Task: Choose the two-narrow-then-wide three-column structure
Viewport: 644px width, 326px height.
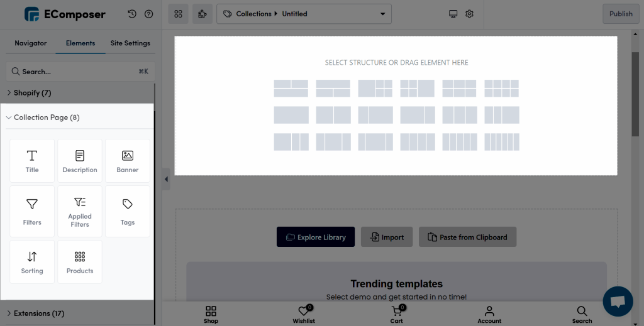Action: 501,115
